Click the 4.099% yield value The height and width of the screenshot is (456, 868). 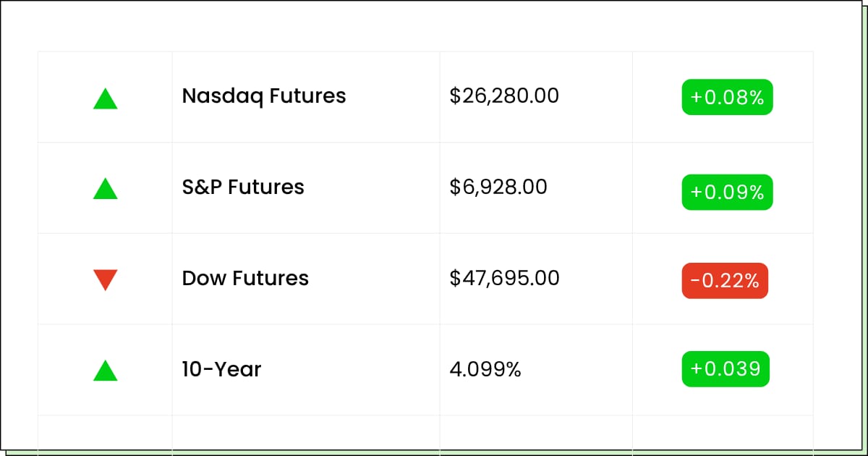485,370
